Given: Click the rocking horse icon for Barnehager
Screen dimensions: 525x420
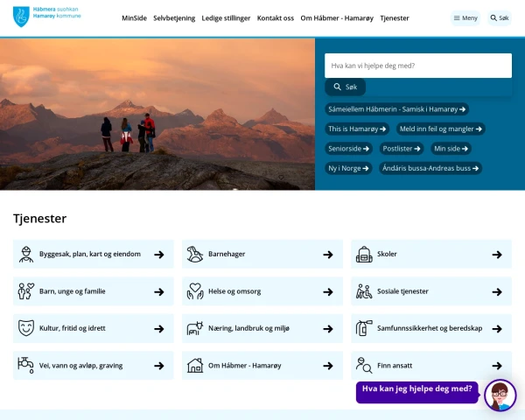Looking at the screenshot, I should pyautogui.click(x=195, y=255).
